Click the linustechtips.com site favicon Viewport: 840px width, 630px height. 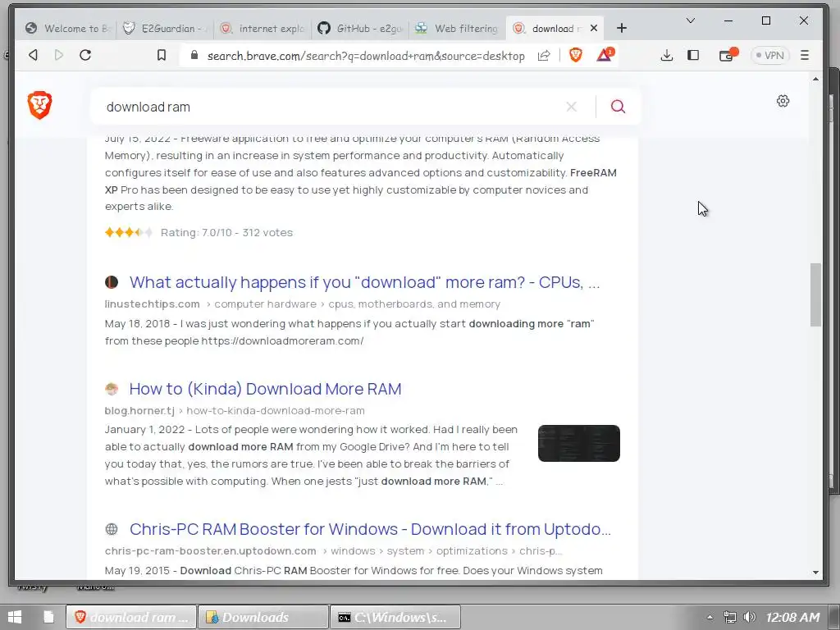point(112,282)
